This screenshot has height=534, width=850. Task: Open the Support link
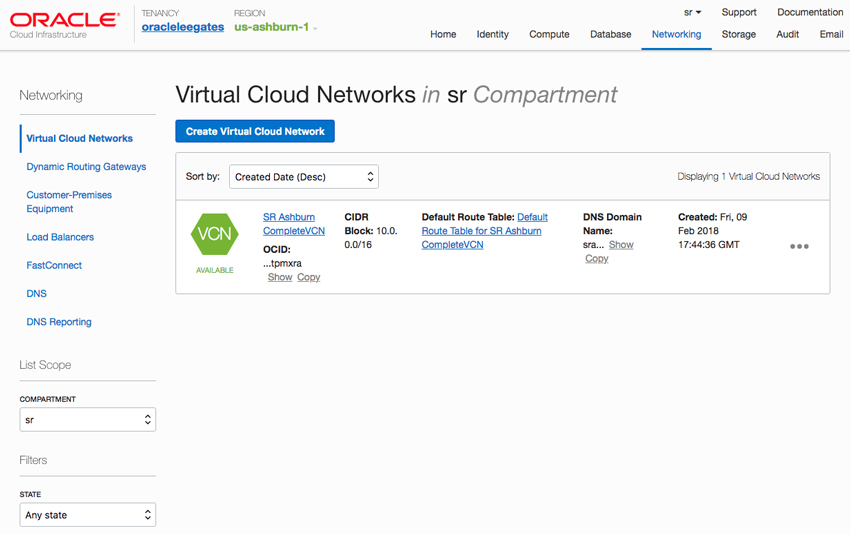click(x=739, y=12)
